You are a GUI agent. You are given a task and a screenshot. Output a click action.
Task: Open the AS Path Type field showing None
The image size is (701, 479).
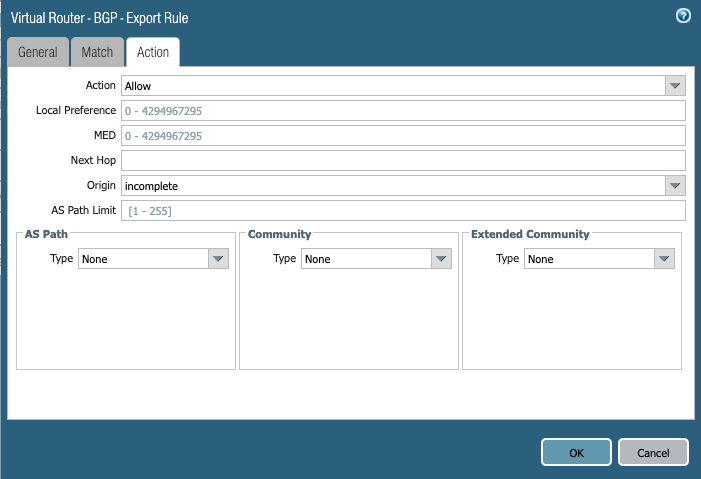143,259
